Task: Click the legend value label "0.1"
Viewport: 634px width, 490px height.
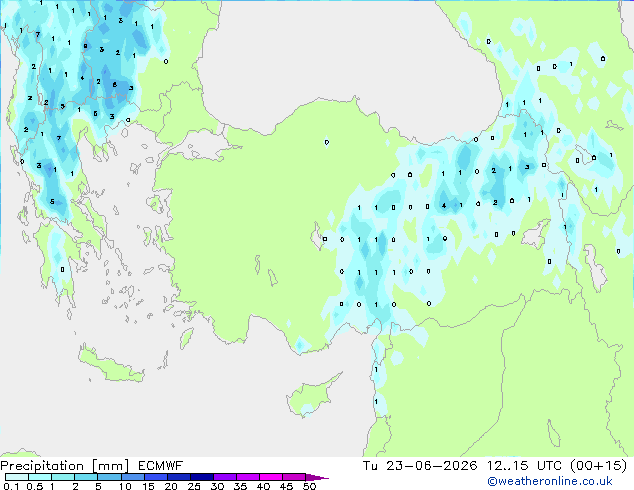Action: pyautogui.click(x=11, y=486)
